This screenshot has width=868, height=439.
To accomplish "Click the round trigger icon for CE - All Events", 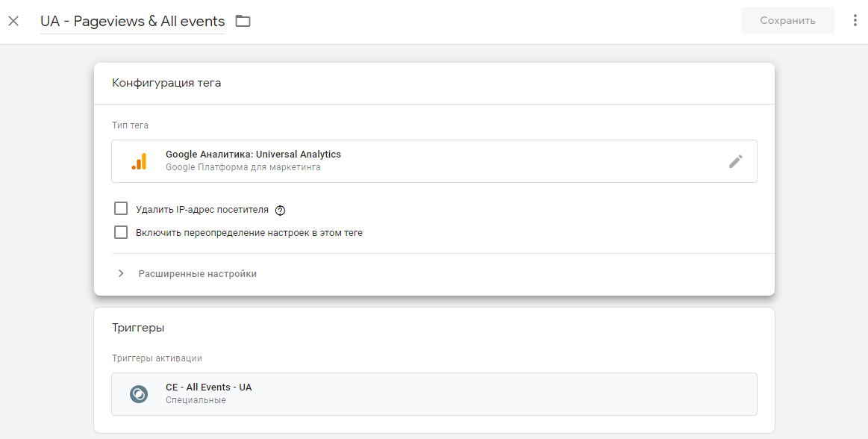I will 139,394.
